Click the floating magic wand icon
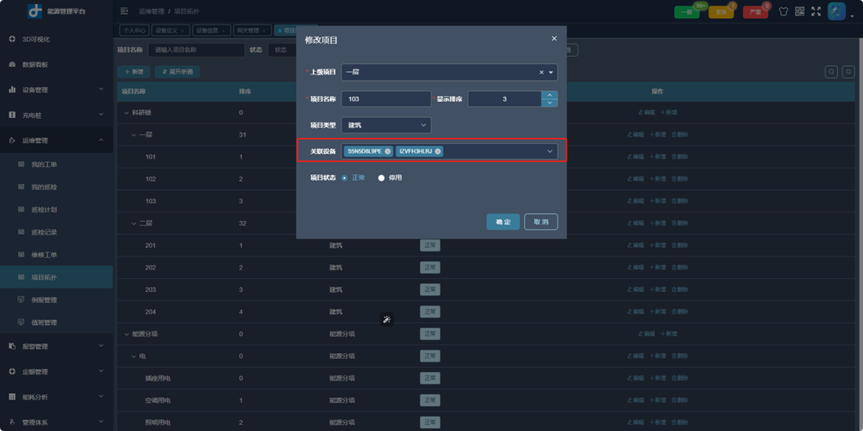Viewport: 863px width, 431px height. click(387, 319)
